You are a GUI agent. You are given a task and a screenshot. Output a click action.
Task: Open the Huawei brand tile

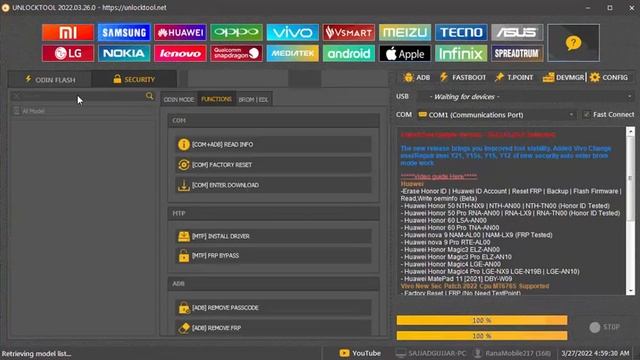coord(180,32)
